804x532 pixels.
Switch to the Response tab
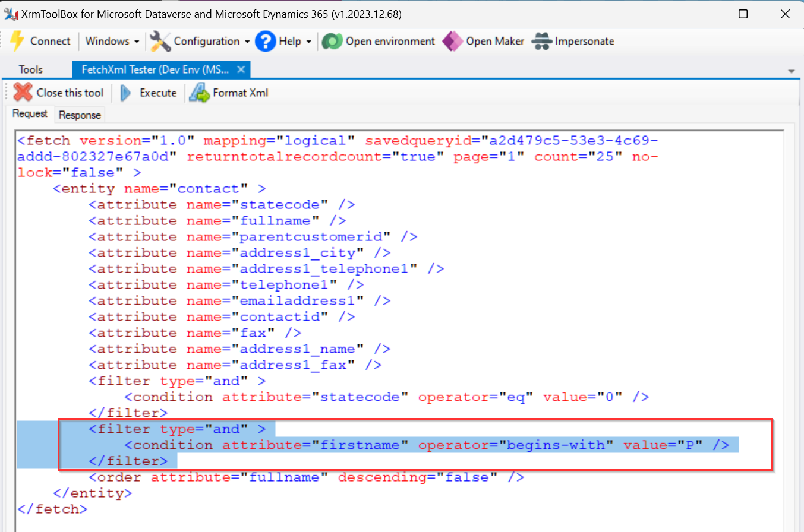(80, 115)
